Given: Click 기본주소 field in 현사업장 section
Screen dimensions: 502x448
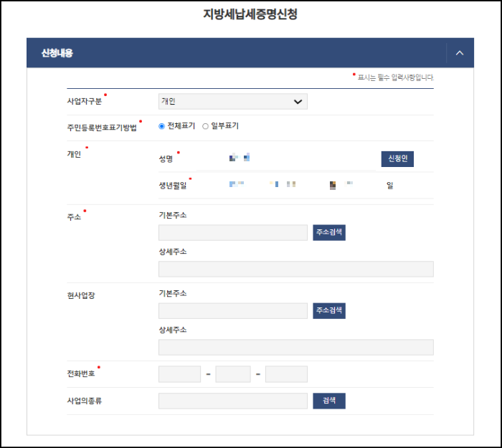Looking at the screenshot, I should click(x=233, y=310).
